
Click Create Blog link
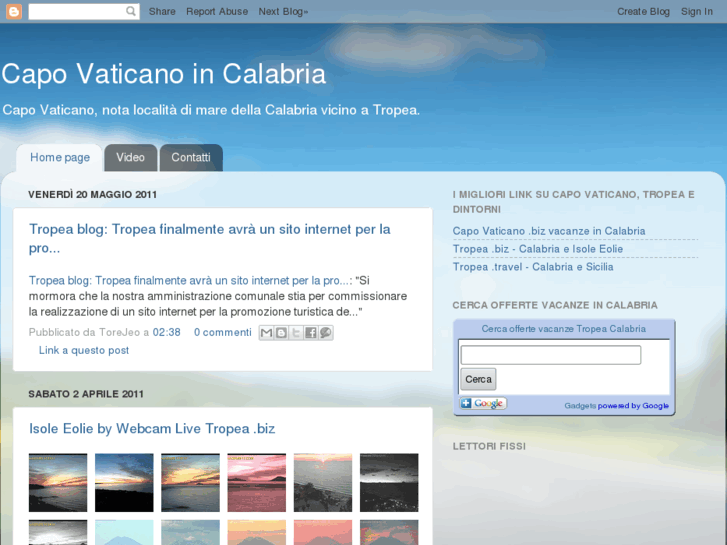643,12
